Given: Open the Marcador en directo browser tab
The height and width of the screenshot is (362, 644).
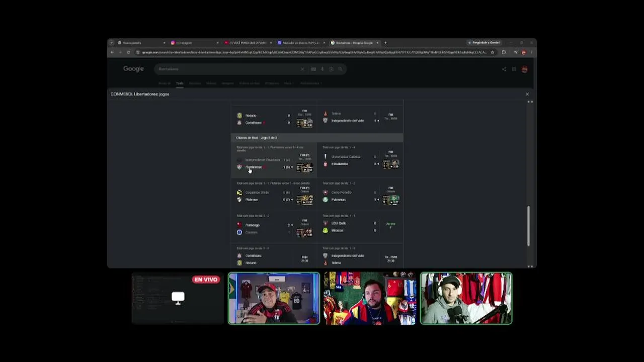Looking at the screenshot, I should click(302, 43).
